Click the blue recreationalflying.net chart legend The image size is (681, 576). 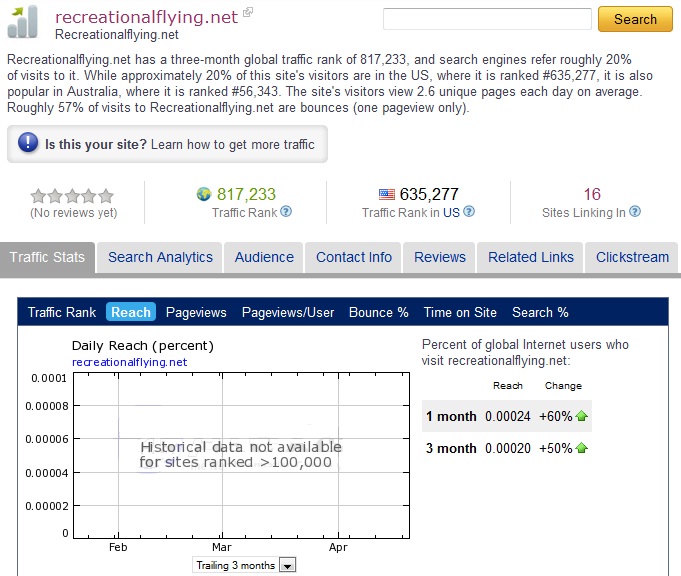coord(129,362)
